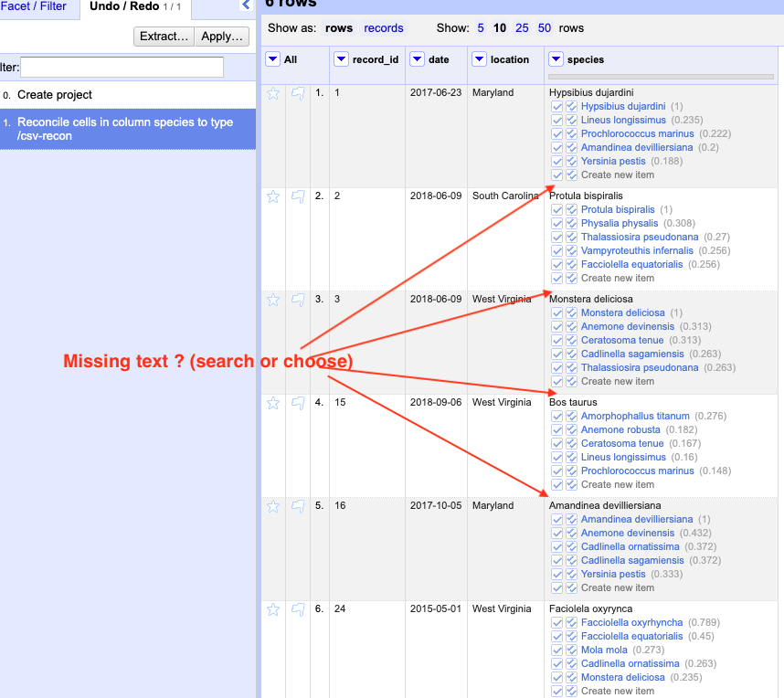Show data as records
This screenshot has width=784, height=698.
(x=384, y=28)
